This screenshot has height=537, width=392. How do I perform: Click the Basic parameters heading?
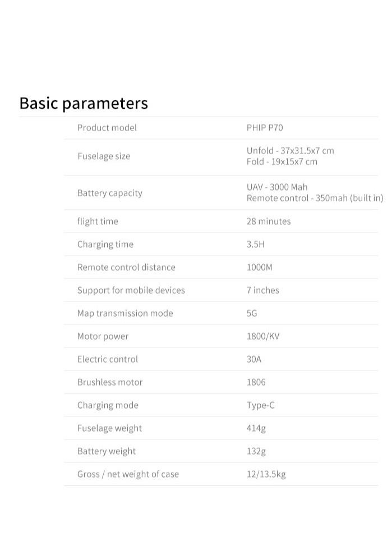84,104
